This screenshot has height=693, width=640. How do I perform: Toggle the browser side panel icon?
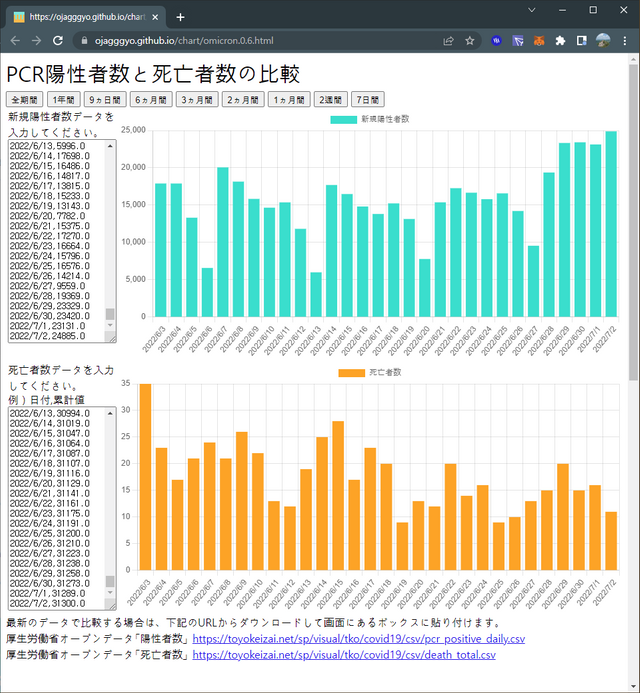tap(582, 41)
